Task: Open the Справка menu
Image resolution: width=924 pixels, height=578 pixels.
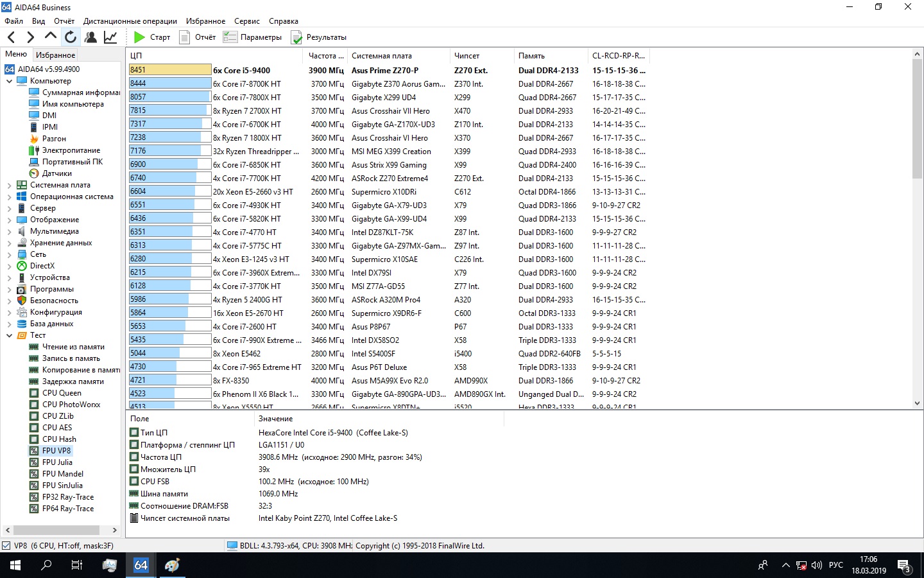Action: coord(284,21)
